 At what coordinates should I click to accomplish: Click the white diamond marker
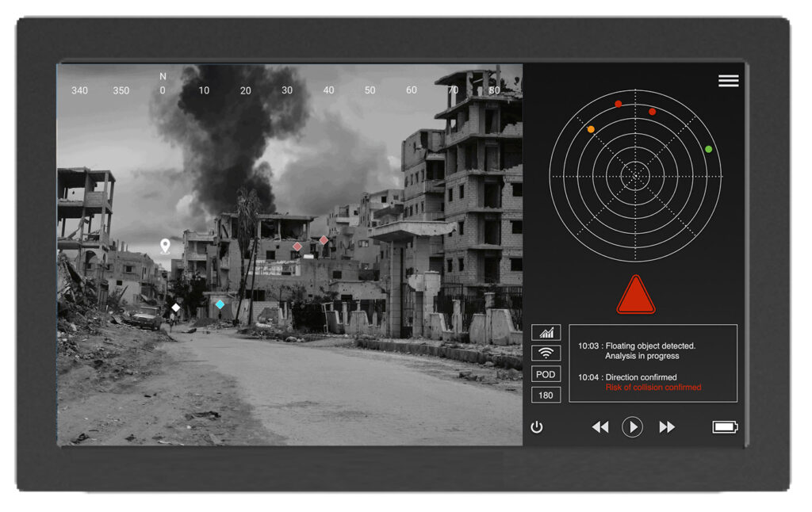(x=176, y=308)
